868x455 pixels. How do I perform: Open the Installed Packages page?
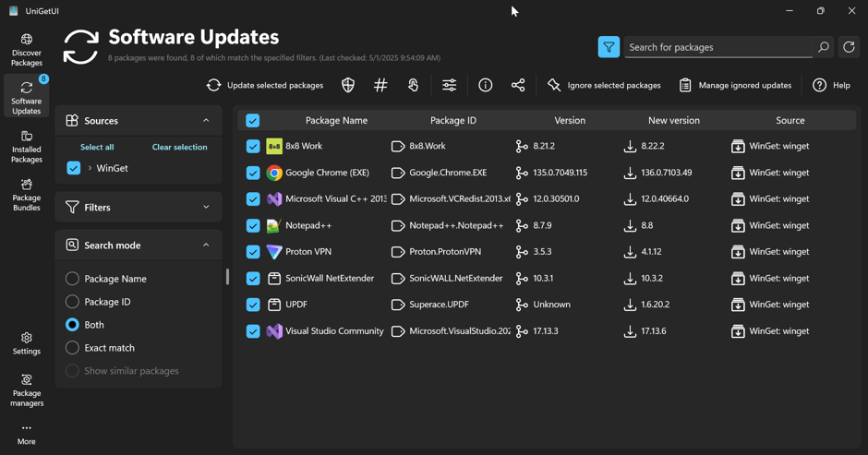(26, 147)
